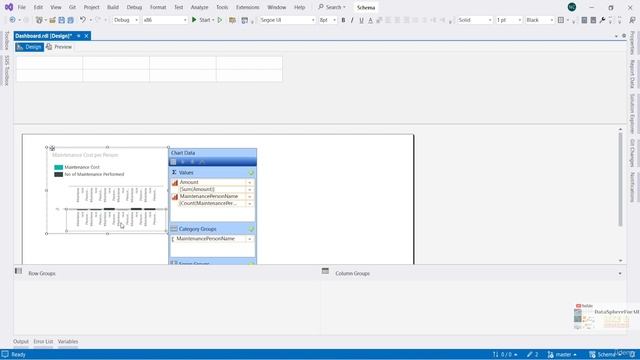Apply bold formatting
The image size is (640, 360).
pos(343,20)
